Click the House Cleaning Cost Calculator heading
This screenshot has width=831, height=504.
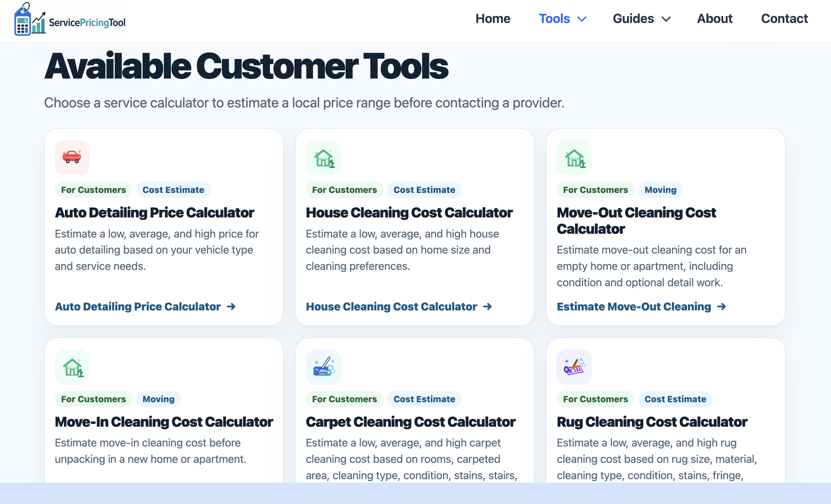pos(409,213)
